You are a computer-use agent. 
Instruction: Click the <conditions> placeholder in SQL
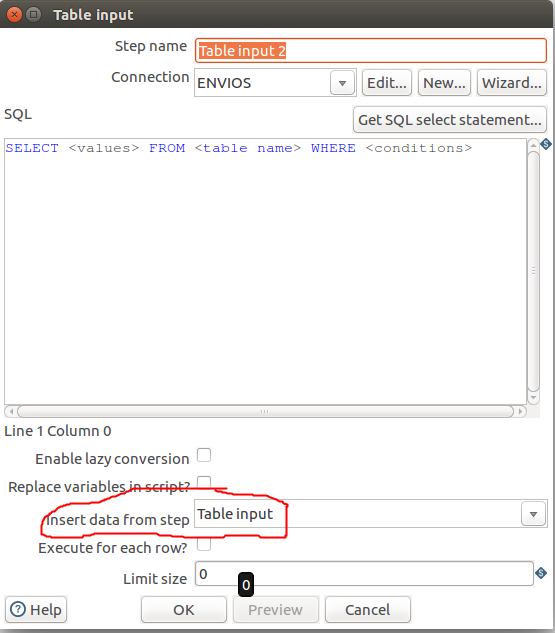419,148
